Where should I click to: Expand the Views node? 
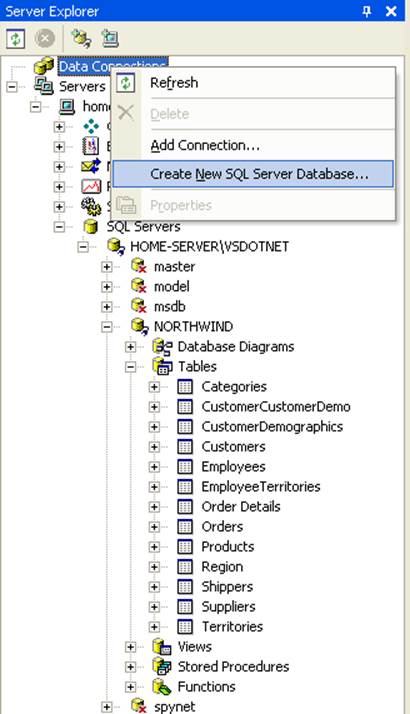click(x=130, y=647)
